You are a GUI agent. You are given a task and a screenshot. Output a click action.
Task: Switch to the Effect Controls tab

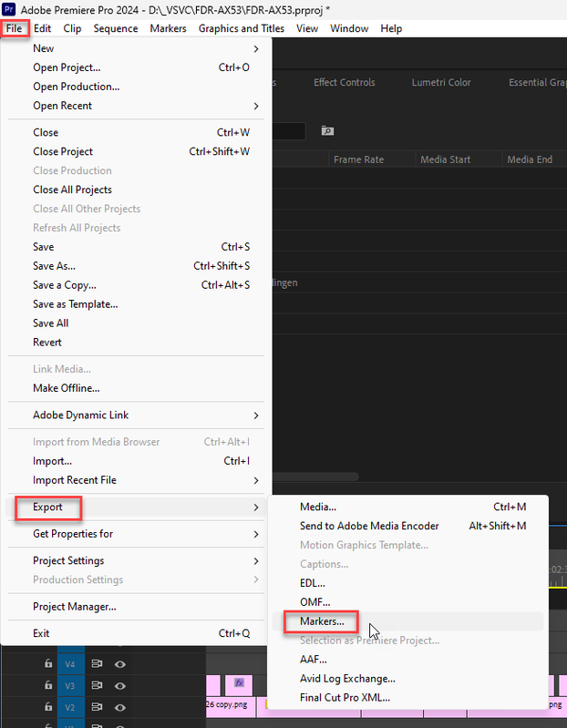click(x=344, y=83)
